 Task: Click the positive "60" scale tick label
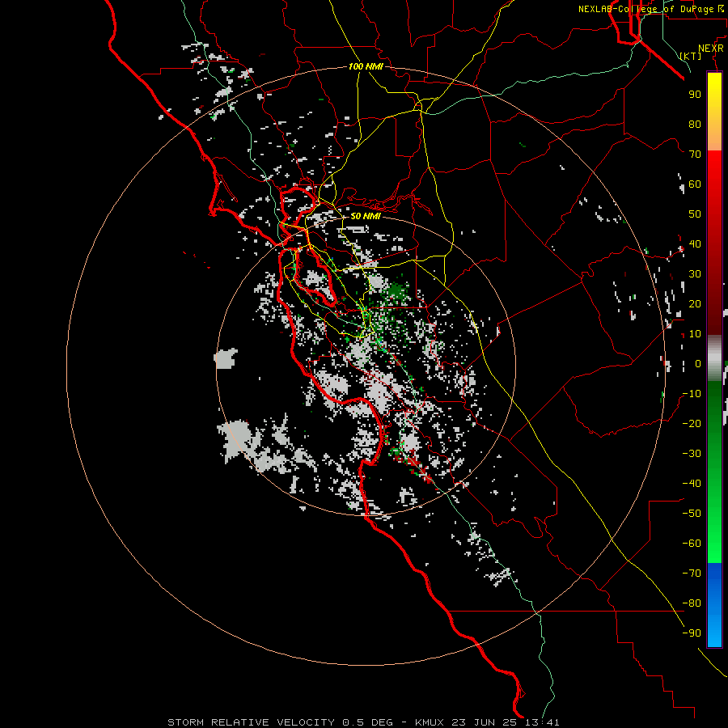coord(695,184)
